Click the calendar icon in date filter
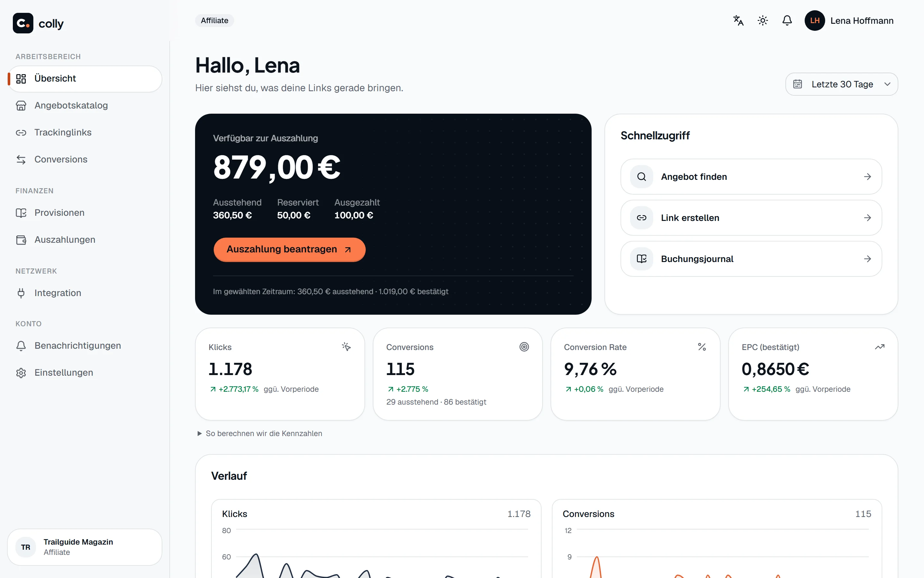This screenshot has width=924, height=578. tap(798, 84)
